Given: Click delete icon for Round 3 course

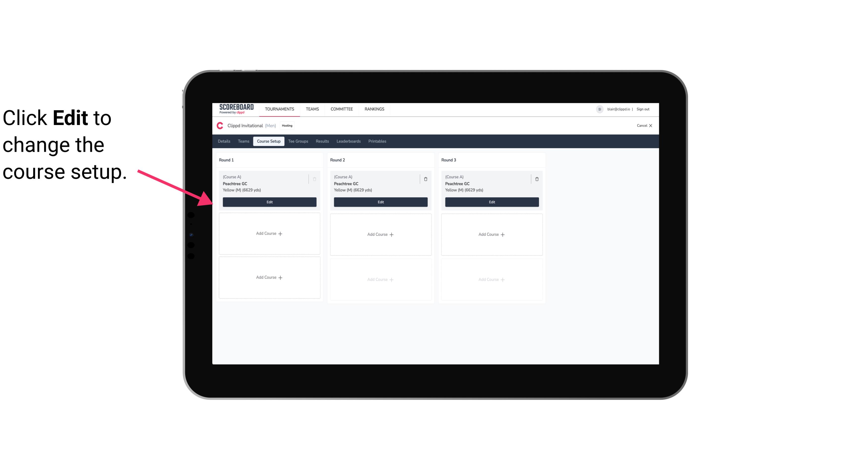Looking at the screenshot, I should pos(536,178).
